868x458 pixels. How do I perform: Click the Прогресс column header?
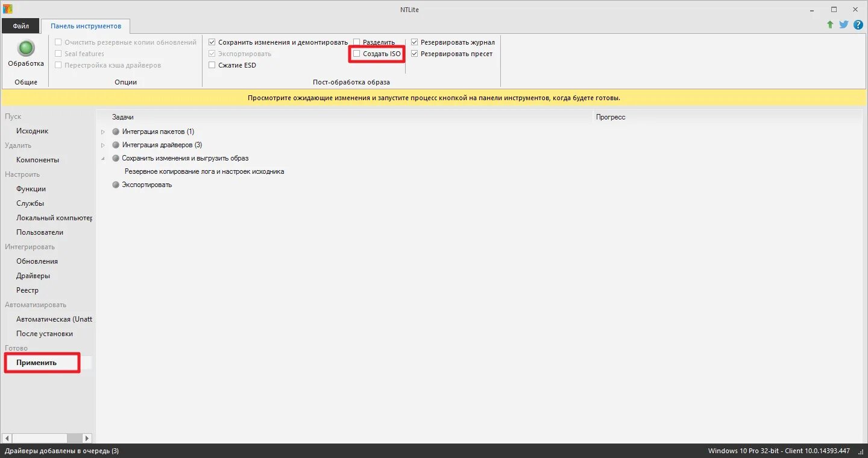click(x=611, y=117)
